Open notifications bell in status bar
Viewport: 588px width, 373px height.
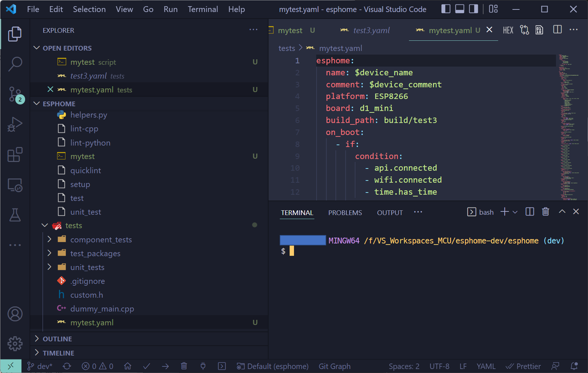574,366
